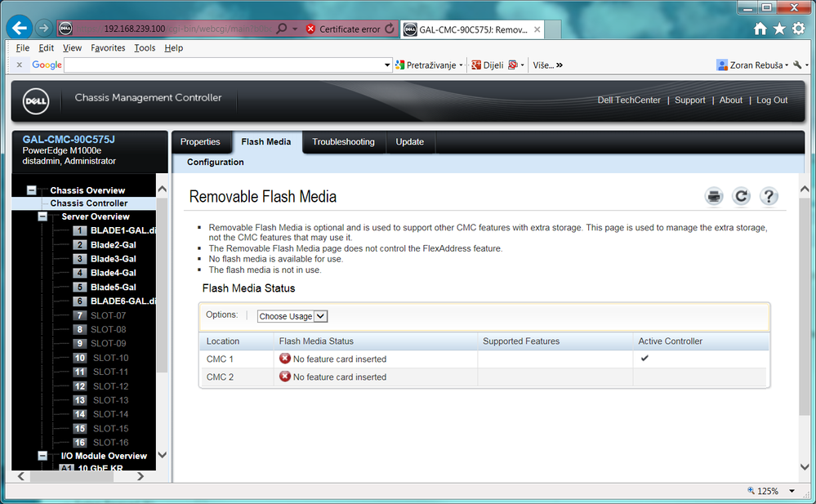The width and height of the screenshot is (816, 504).
Task: Open browser Tools gear icon
Action: click(x=798, y=29)
